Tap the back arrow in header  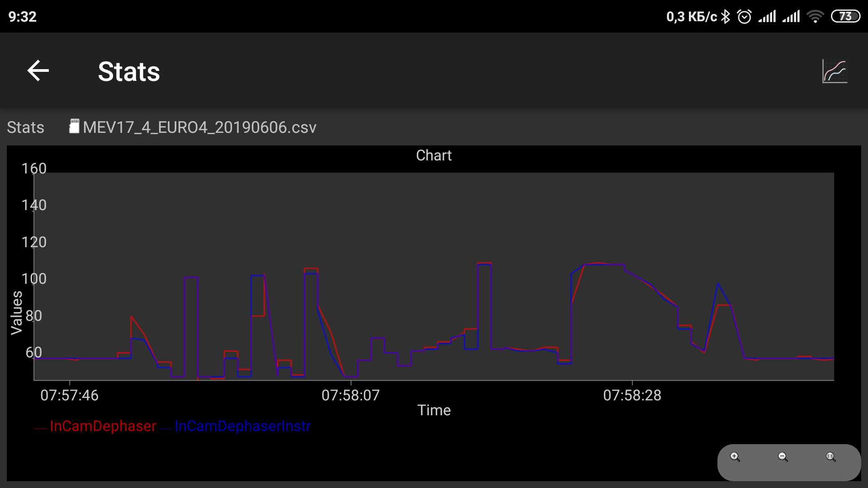[38, 71]
